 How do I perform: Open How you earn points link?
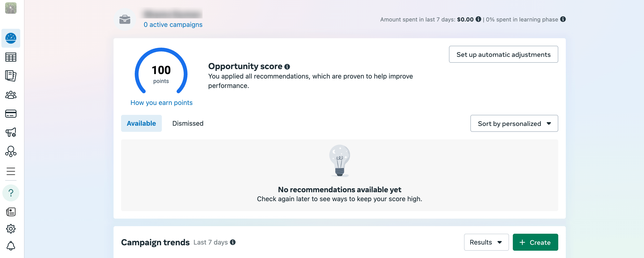click(161, 102)
